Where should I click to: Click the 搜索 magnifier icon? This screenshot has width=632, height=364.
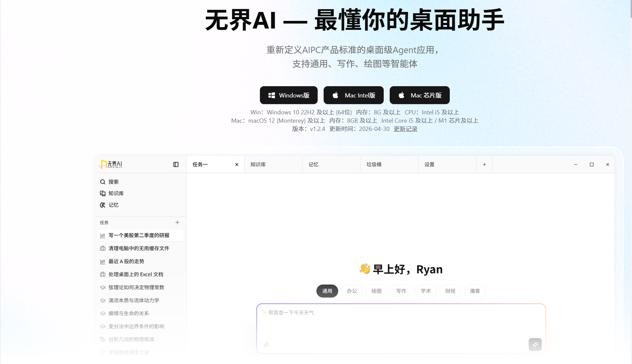(103, 182)
